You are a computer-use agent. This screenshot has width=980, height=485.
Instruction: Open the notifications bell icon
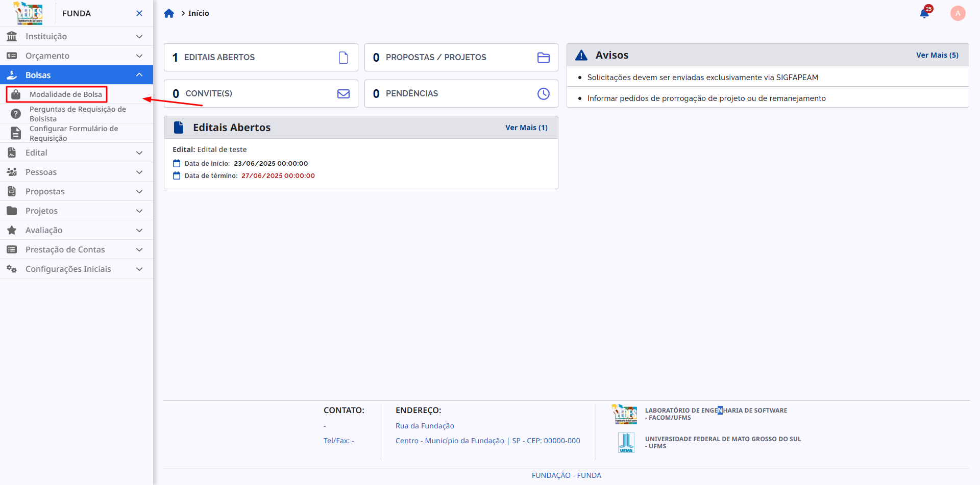[924, 13]
